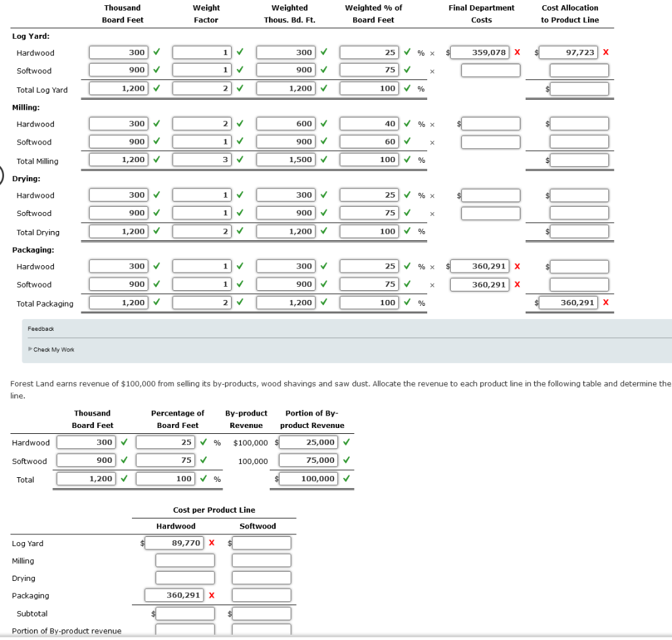Click Log Yard Hardwood Thousand Board Feet field
The width and height of the screenshot is (672, 640).
(119, 53)
